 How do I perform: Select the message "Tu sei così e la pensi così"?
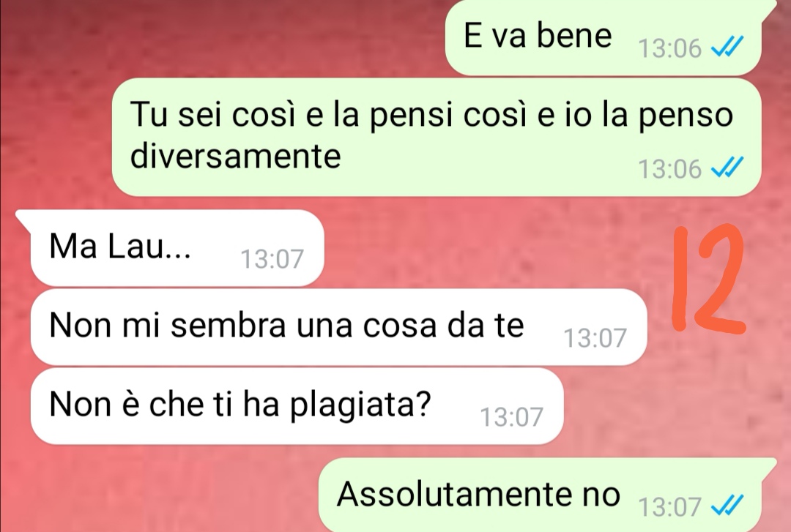(437, 137)
